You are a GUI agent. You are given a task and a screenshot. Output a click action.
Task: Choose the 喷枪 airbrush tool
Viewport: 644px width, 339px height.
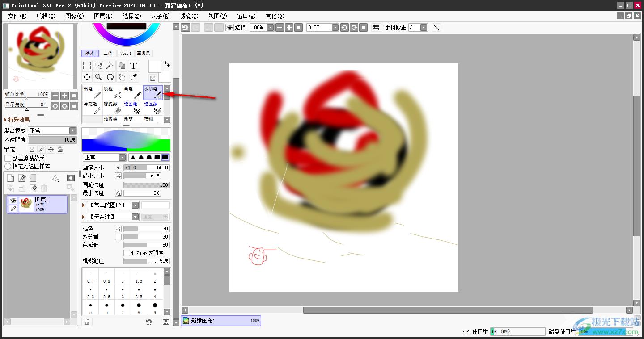[x=113, y=92]
